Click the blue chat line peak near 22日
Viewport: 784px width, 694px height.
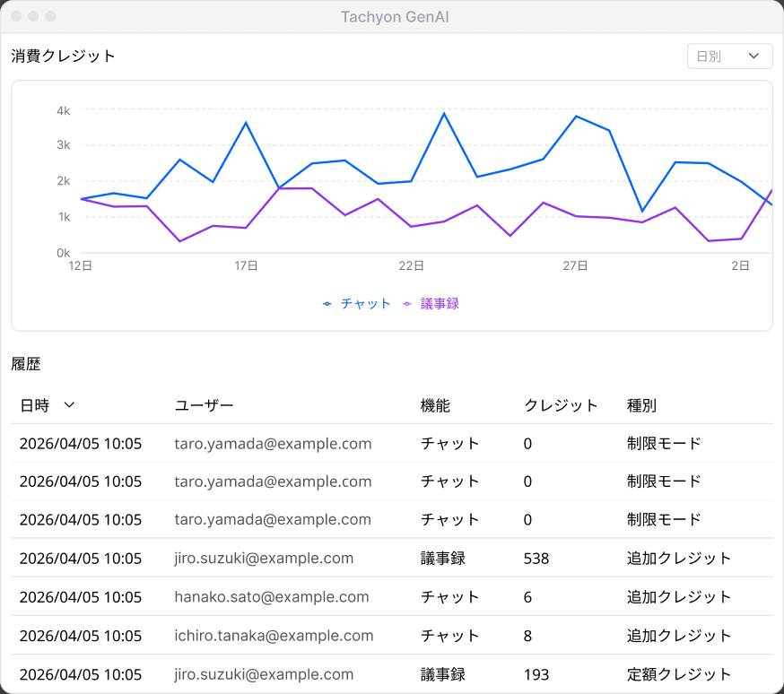coord(444,114)
